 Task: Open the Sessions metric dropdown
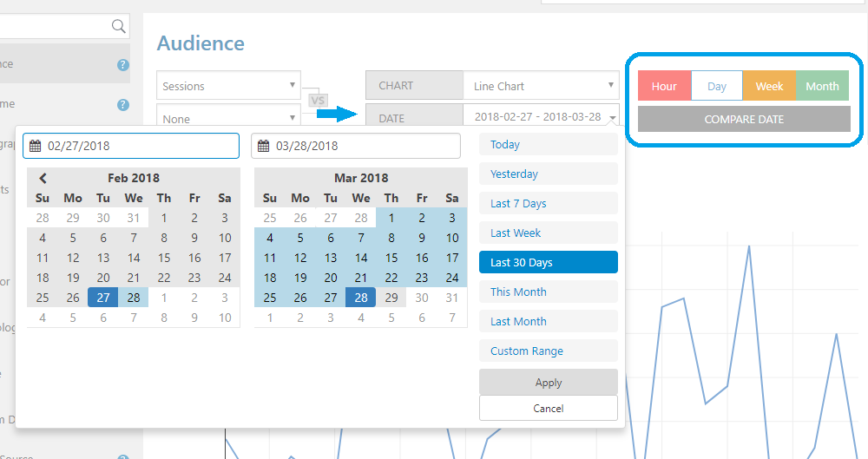point(228,86)
